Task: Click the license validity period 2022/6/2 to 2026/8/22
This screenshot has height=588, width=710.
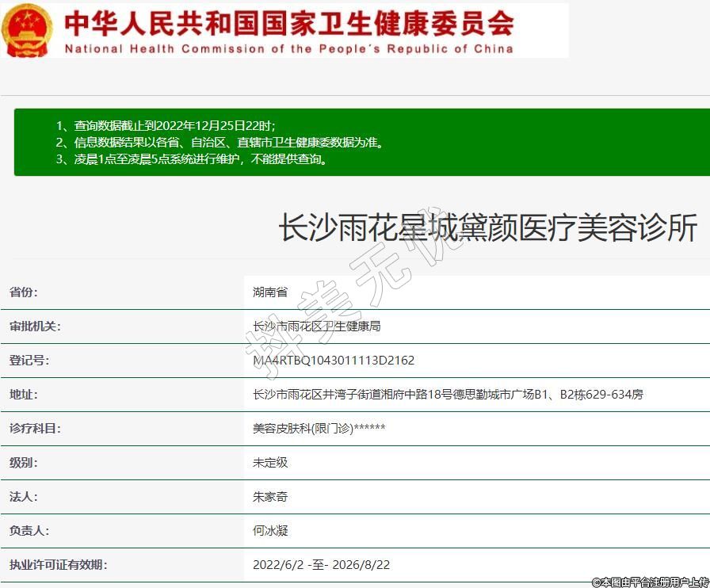Action: click(x=321, y=565)
